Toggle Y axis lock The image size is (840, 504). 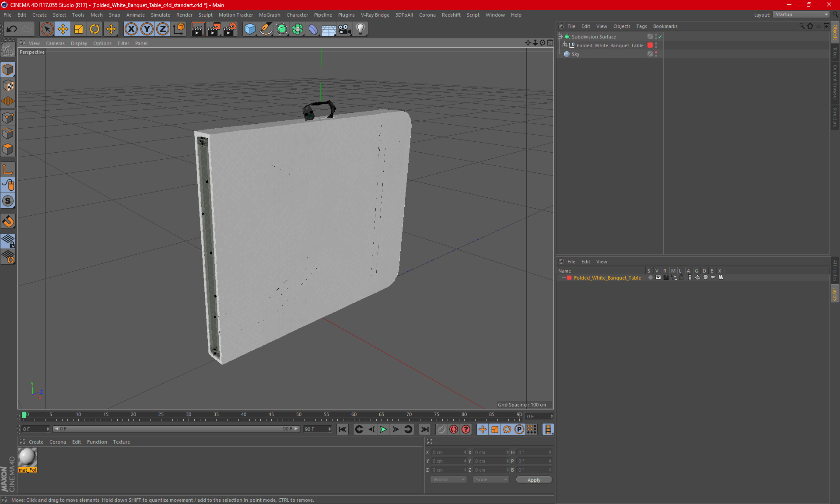click(x=147, y=29)
